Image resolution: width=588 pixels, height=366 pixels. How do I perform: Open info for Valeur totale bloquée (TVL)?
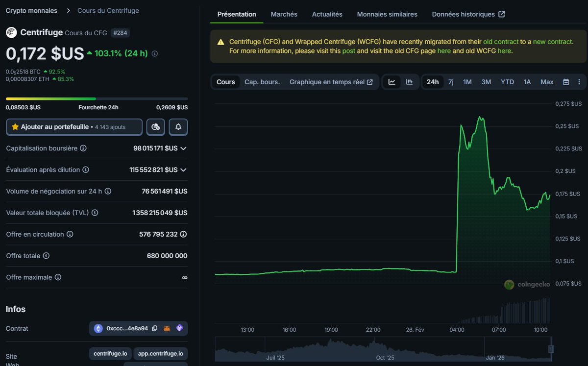[x=95, y=213]
